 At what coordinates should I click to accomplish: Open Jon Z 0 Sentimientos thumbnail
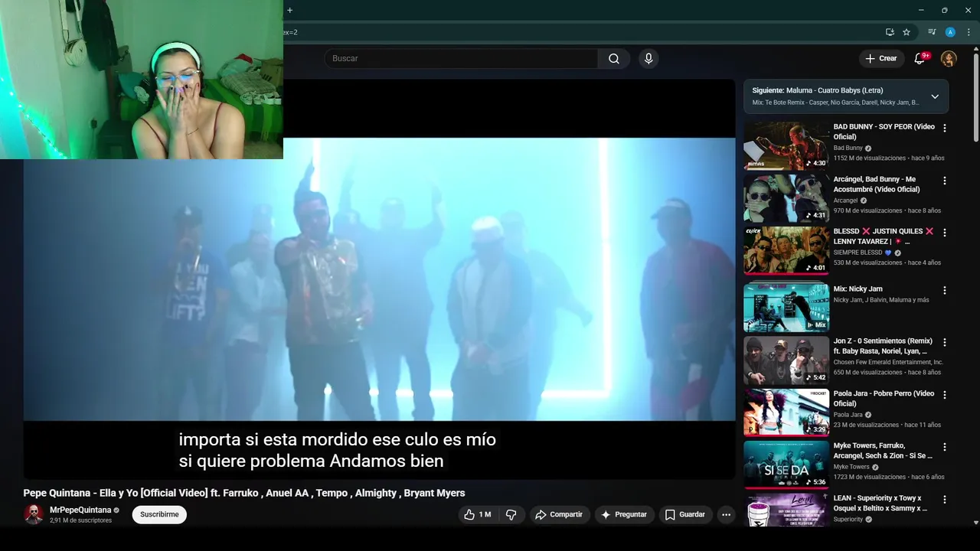[786, 360]
